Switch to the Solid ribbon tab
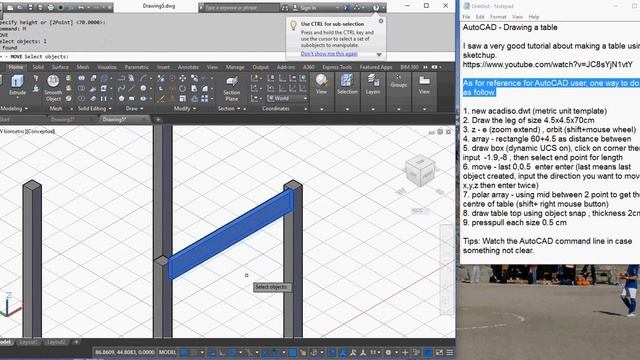 coord(38,67)
